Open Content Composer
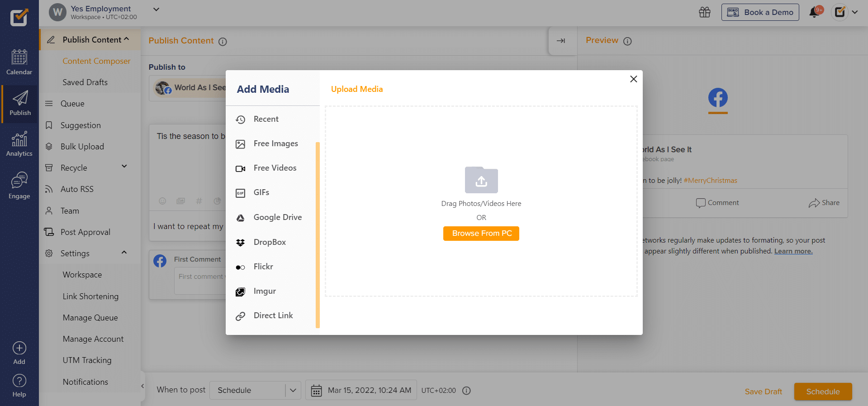This screenshot has width=868, height=406. click(x=96, y=61)
